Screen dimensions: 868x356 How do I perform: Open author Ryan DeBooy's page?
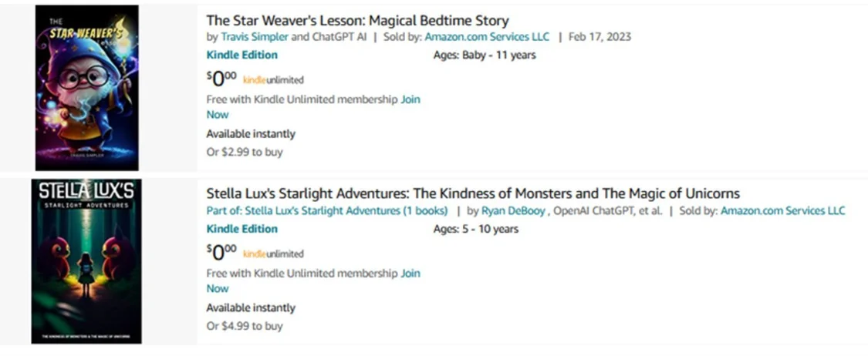pyautogui.click(x=513, y=210)
